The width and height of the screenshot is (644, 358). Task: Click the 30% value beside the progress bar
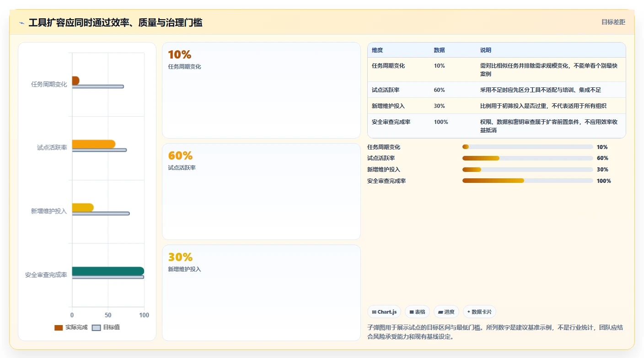pos(602,170)
